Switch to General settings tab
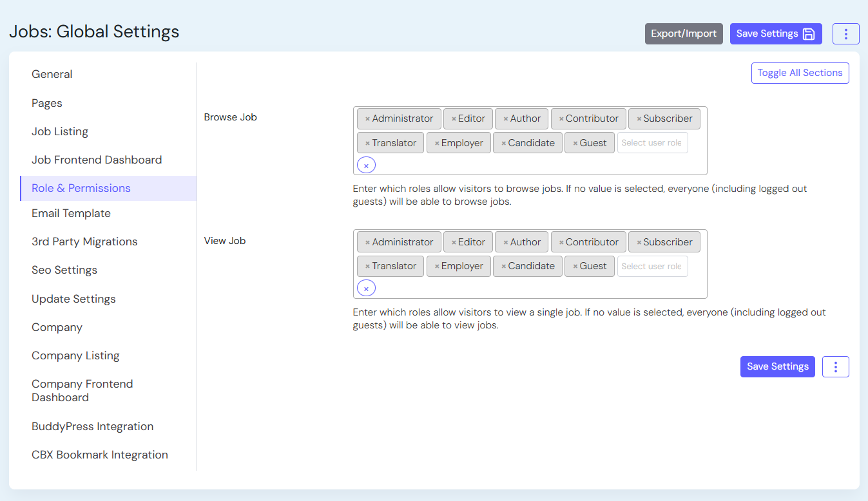The height and width of the screenshot is (501, 868). pos(52,74)
